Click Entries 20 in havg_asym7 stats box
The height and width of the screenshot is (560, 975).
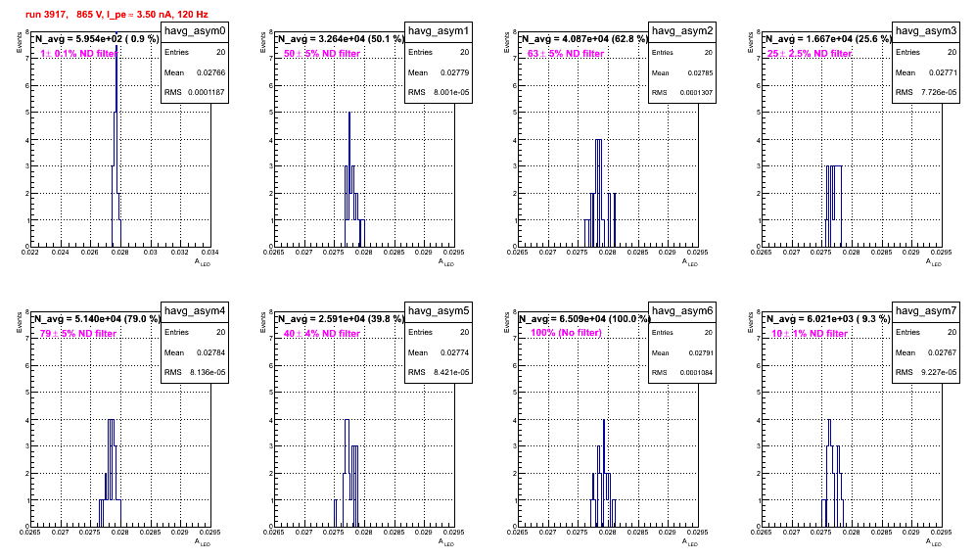(x=926, y=332)
